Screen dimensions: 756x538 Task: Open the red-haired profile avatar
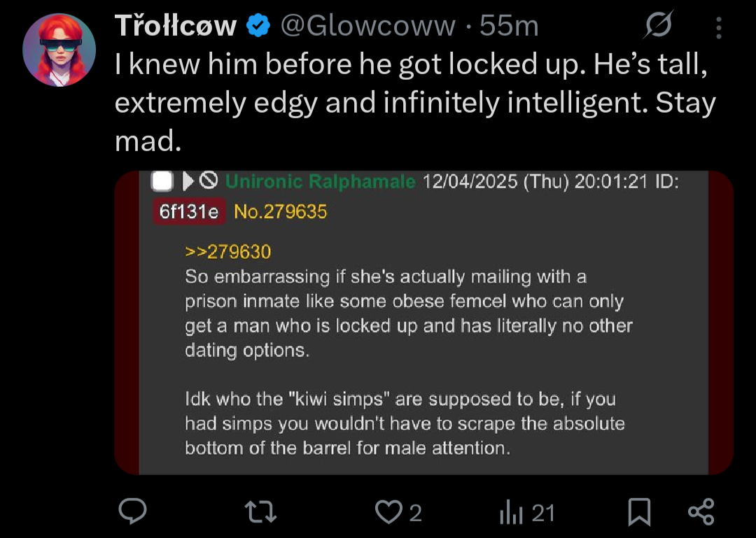pyautogui.click(x=59, y=50)
